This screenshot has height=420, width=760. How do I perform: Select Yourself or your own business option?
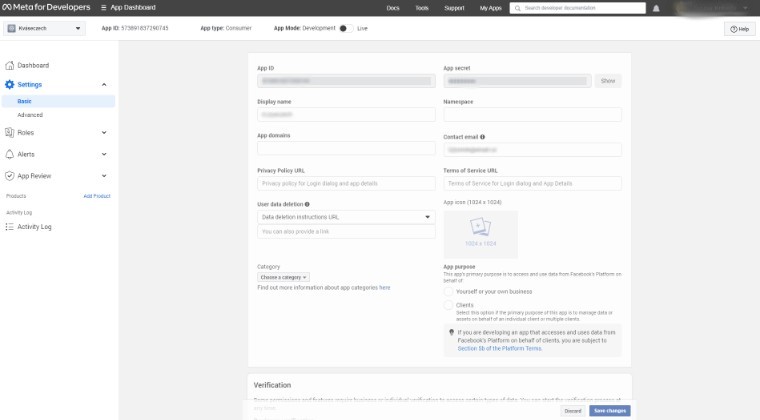pyautogui.click(x=448, y=292)
